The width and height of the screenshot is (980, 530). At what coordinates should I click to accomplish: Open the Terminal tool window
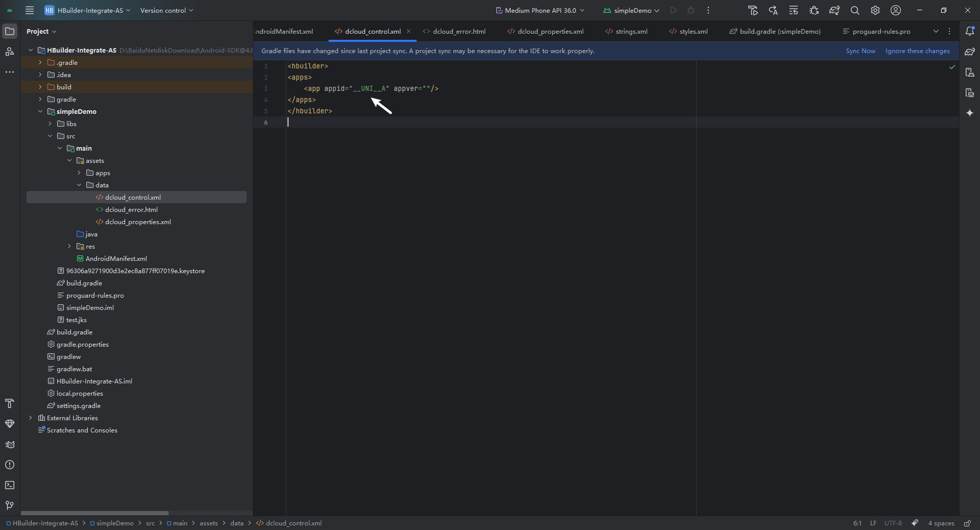pos(10,485)
